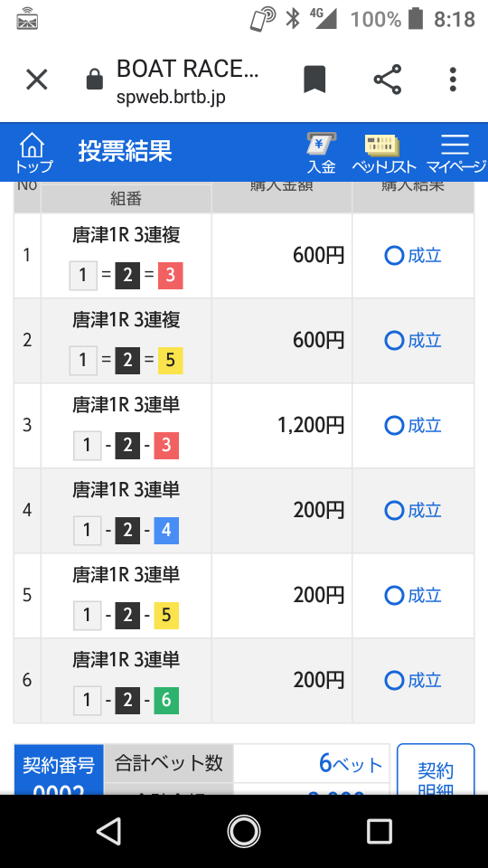Screen dimensions: 488x868
Task: Tap the 成立 status in row 3
Action: pyautogui.click(x=413, y=425)
